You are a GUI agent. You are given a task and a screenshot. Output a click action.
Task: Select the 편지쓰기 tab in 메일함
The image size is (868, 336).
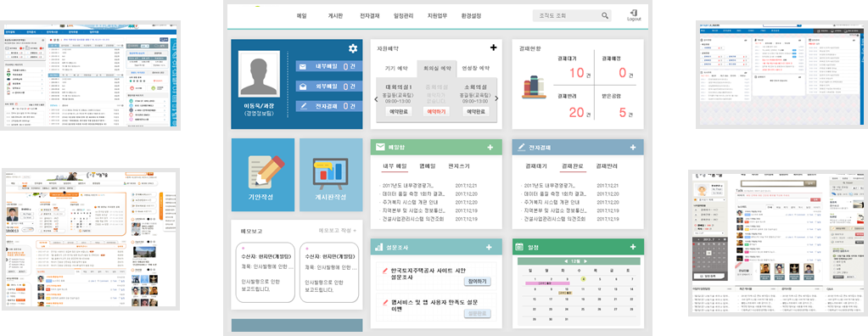(459, 166)
